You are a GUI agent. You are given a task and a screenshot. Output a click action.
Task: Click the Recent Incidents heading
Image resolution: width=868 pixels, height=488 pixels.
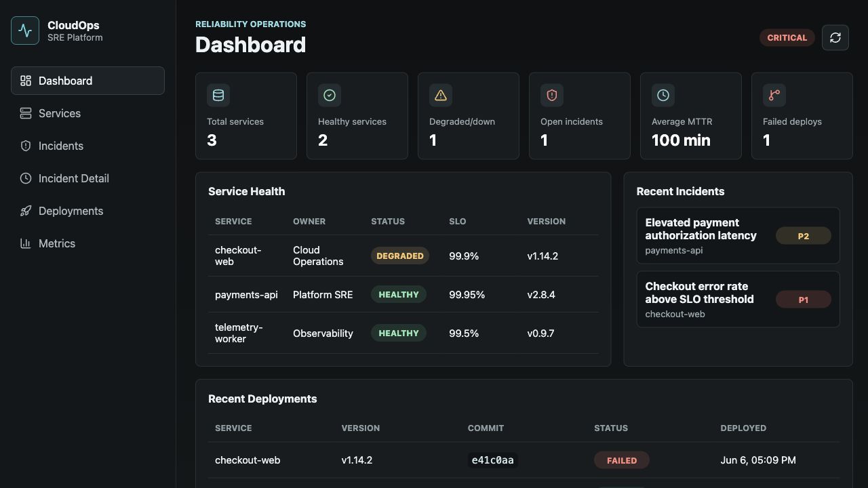coord(680,192)
